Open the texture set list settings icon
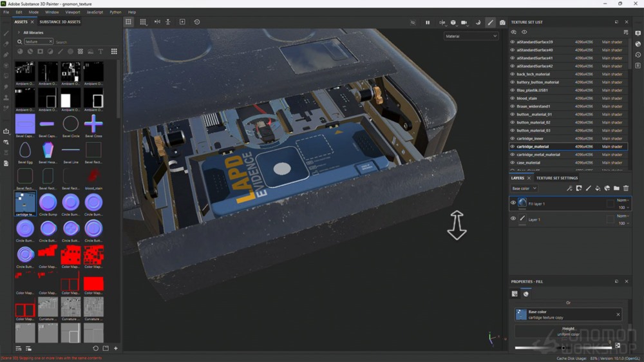Image resolution: width=644 pixels, height=362 pixels. pyautogui.click(x=626, y=32)
